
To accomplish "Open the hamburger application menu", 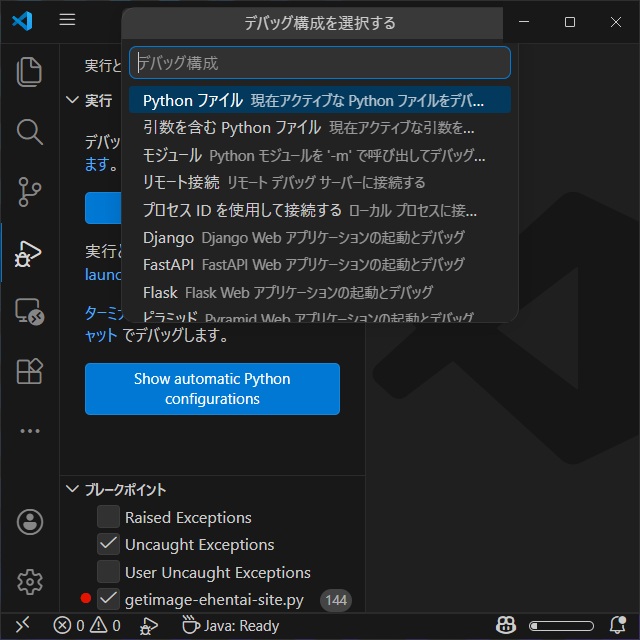I will pyautogui.click(x=67, y=21).
